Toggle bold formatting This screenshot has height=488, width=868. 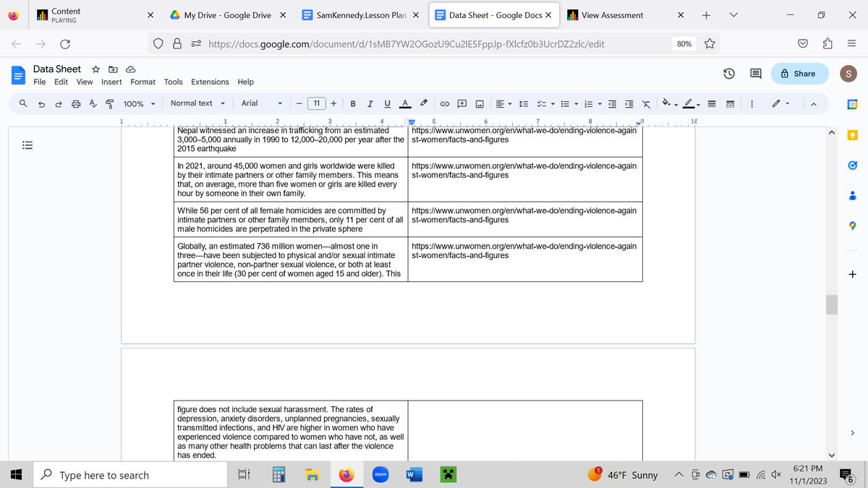point(353,103)
